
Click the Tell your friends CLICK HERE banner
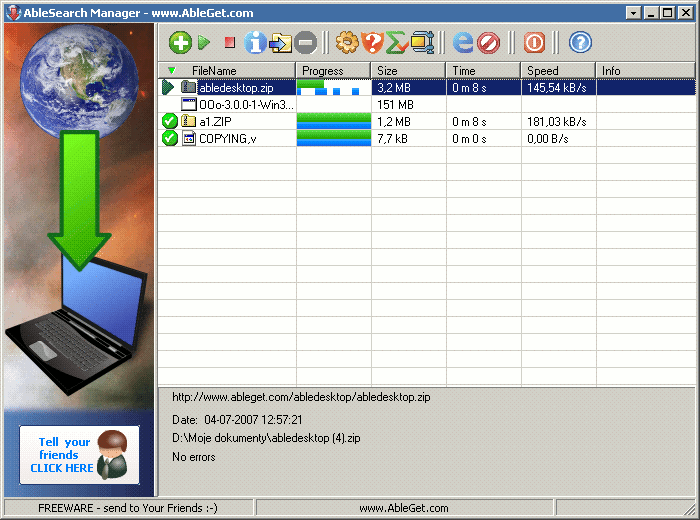[79, 455]
